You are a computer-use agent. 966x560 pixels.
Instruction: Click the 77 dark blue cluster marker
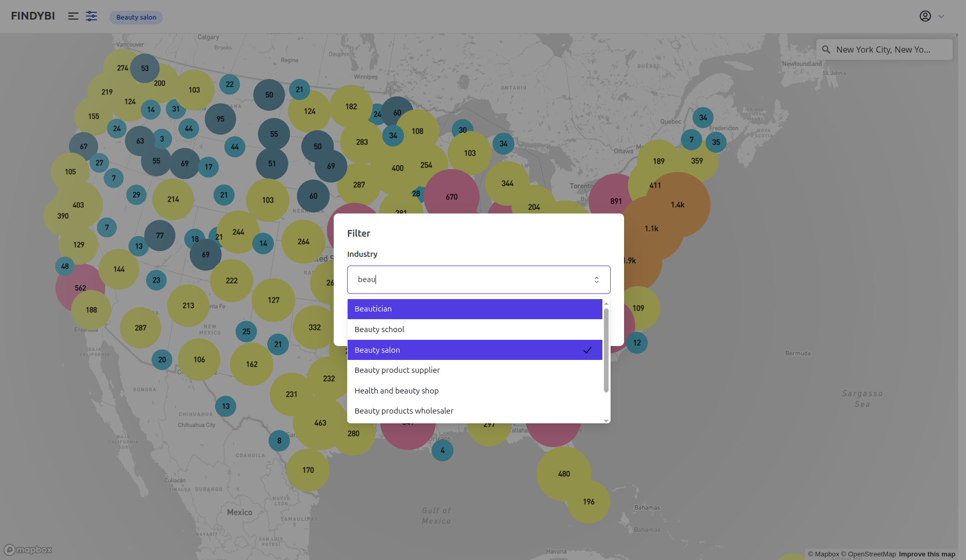pos(160,236)
